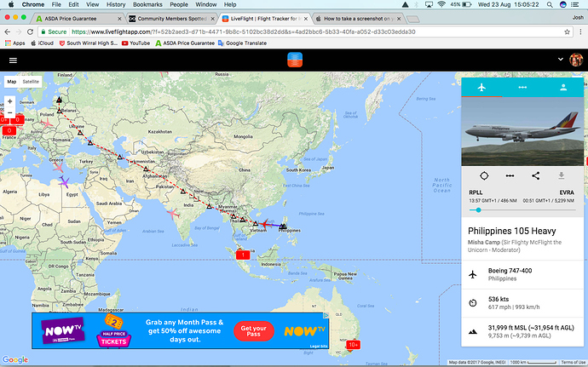
Task: Switch map to Map view
Action: [12, 82]
